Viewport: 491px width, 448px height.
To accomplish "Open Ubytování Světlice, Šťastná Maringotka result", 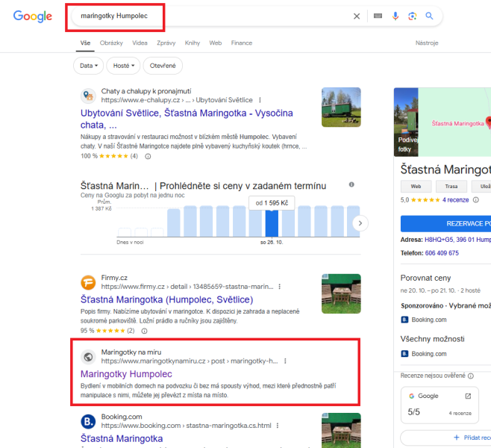I will [x=187, y=119].
